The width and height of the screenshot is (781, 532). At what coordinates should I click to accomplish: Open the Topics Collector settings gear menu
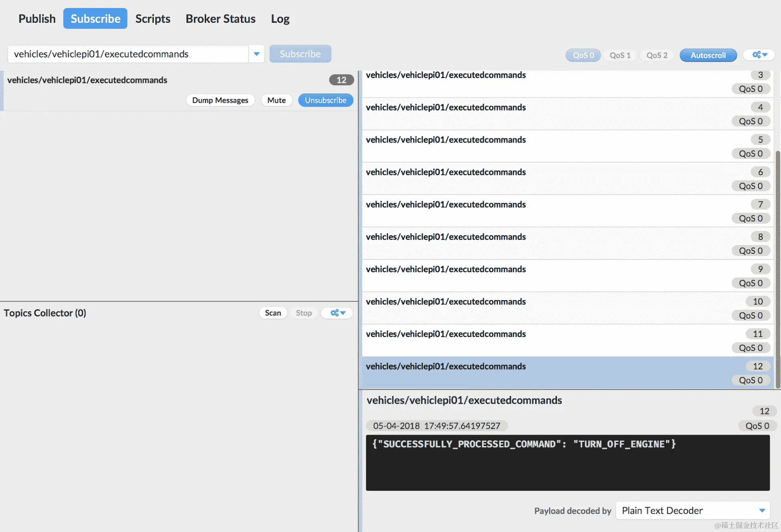pyautogui.click(x=337, y=313)
